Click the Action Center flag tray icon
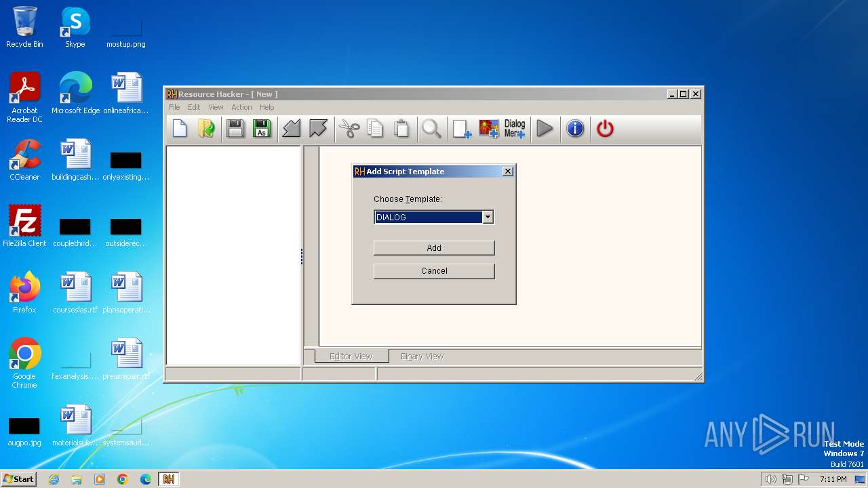Image resolution: width=868 pixels, height=488 pixels. tap(804, 479)
